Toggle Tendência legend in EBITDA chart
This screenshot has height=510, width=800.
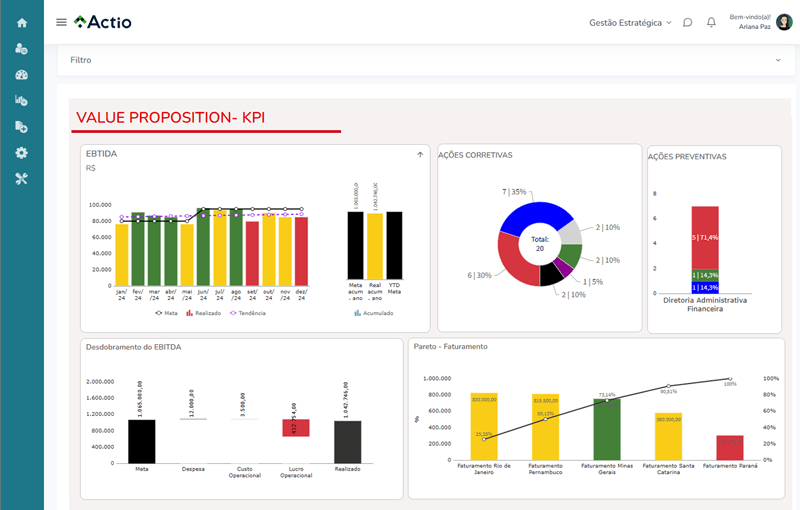click(248, 313)
